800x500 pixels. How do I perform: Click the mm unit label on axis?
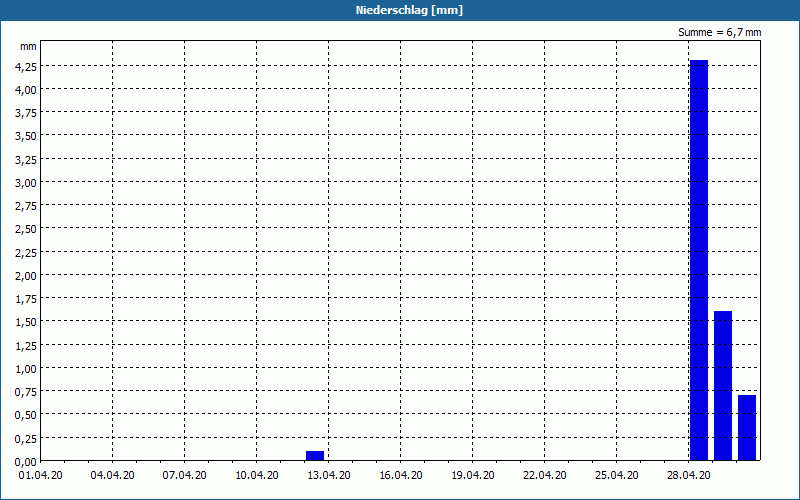pos(29,46)
